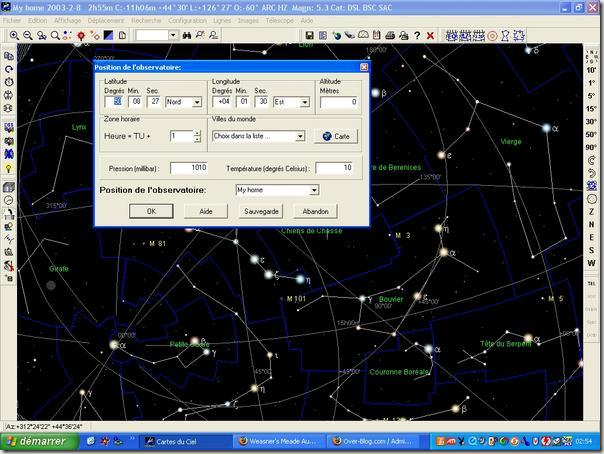Set field of view to 30°
This screenshot has height=454, width=604.
pos(591,121)
